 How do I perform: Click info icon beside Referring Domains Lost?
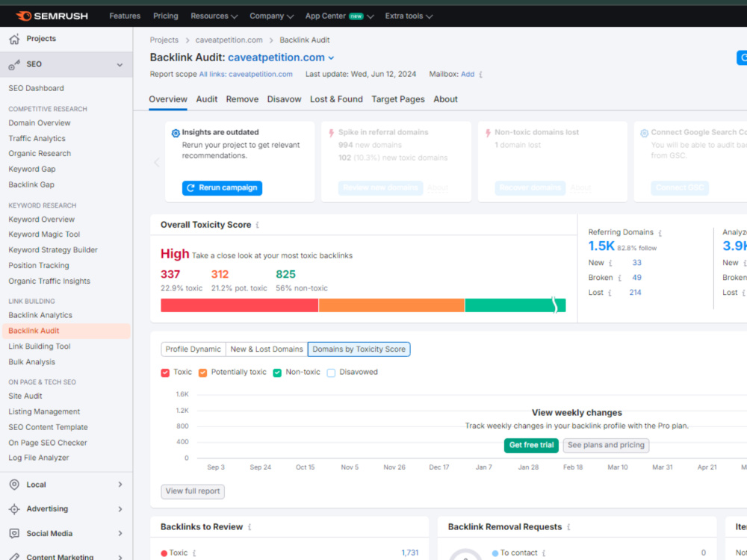click(x=610, y=293)
